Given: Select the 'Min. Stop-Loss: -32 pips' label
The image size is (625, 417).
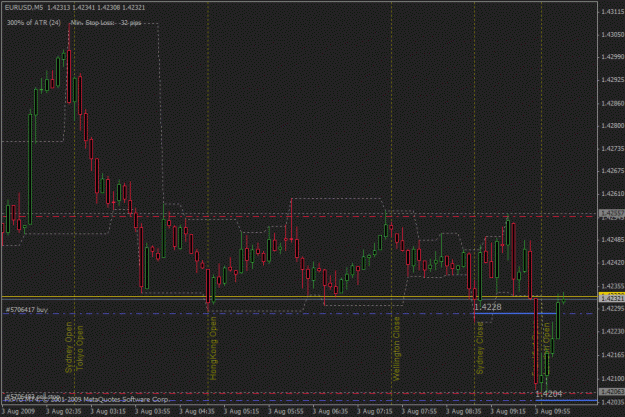Looking at the screenshot, I should [106, 23].
